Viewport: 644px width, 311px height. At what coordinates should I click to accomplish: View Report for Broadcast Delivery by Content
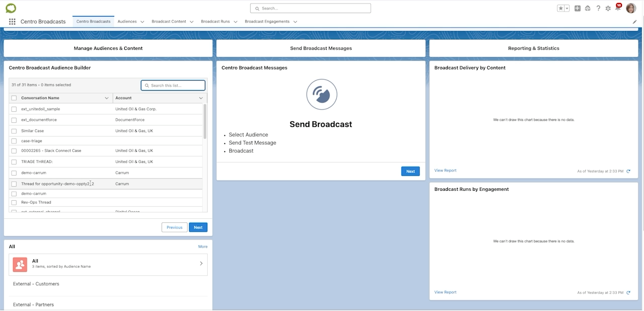point(445,171)
